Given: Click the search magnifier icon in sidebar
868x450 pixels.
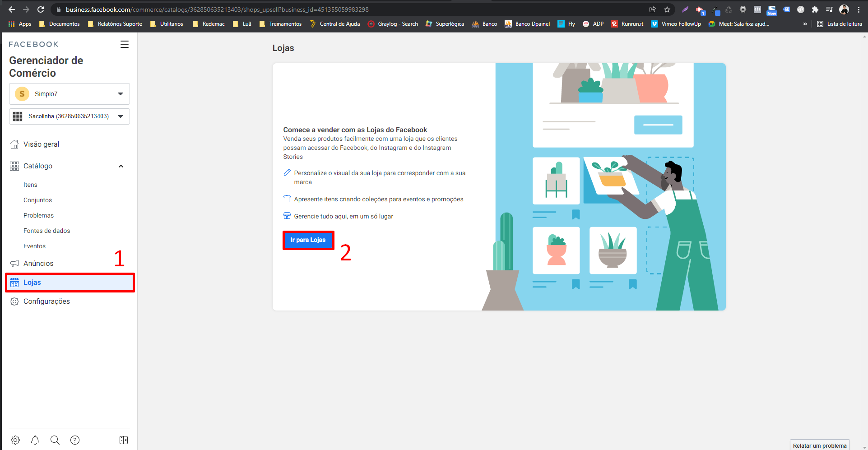Looking at the screenshot, I should (55, 440).
